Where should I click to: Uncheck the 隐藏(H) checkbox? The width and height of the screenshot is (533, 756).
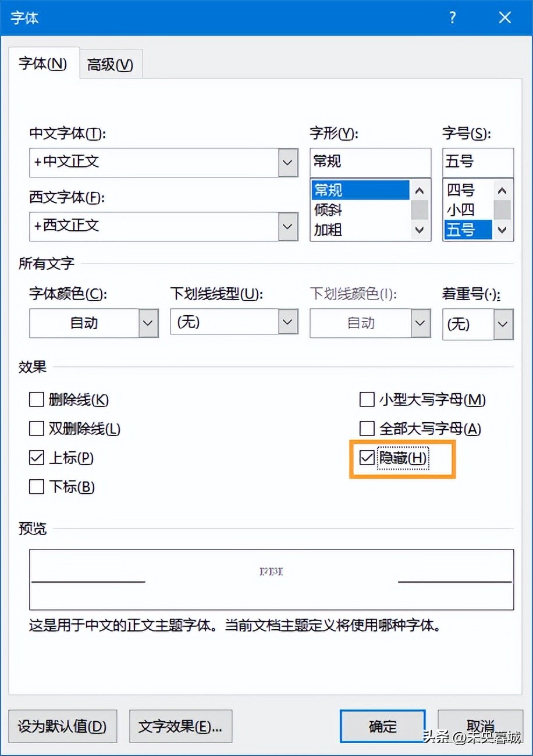click(367, 458)
